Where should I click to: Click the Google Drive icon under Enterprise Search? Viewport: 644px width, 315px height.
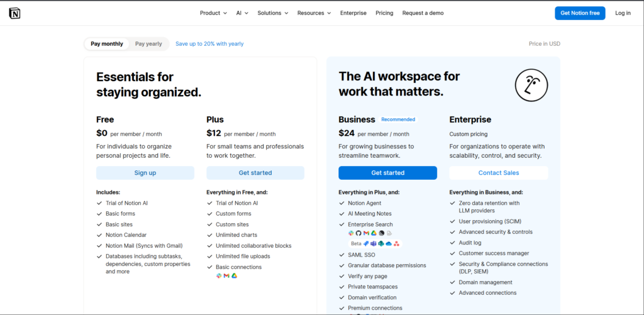[x=374, y=233]
